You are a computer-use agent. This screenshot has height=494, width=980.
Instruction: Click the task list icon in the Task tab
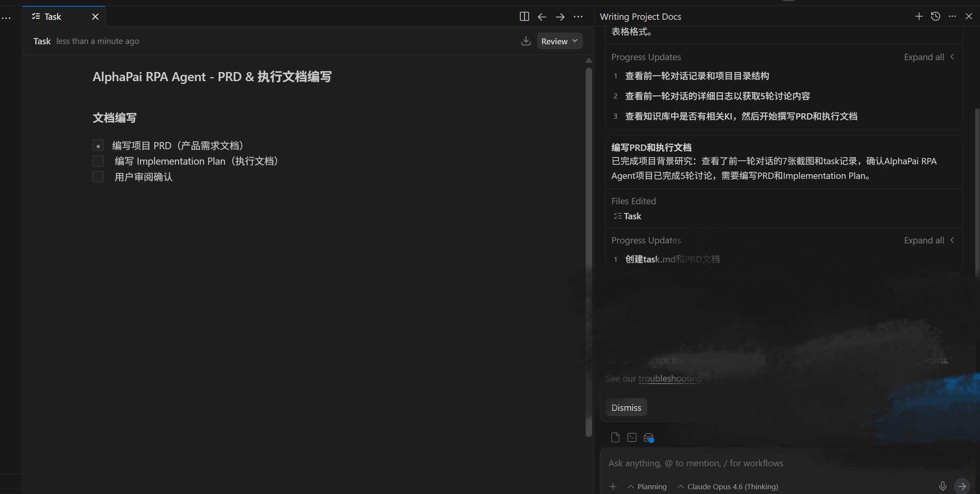tap(36, 16)
